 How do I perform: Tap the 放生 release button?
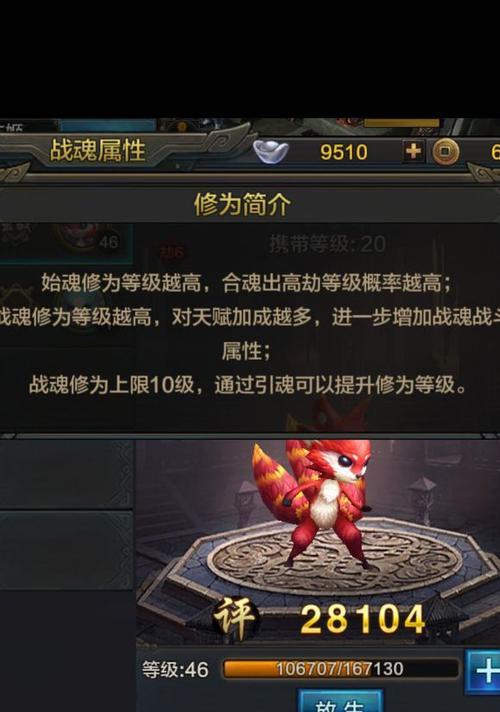(340, 701)
